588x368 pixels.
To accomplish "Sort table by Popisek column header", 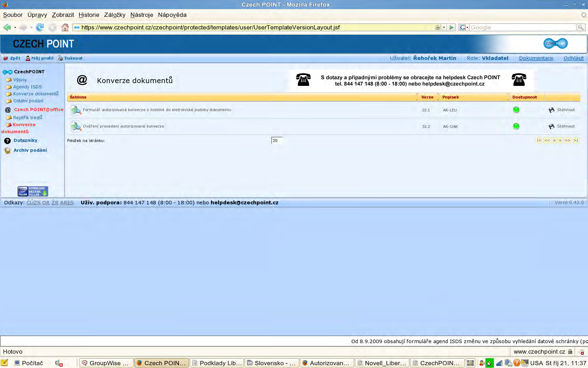I will point(450,97).
